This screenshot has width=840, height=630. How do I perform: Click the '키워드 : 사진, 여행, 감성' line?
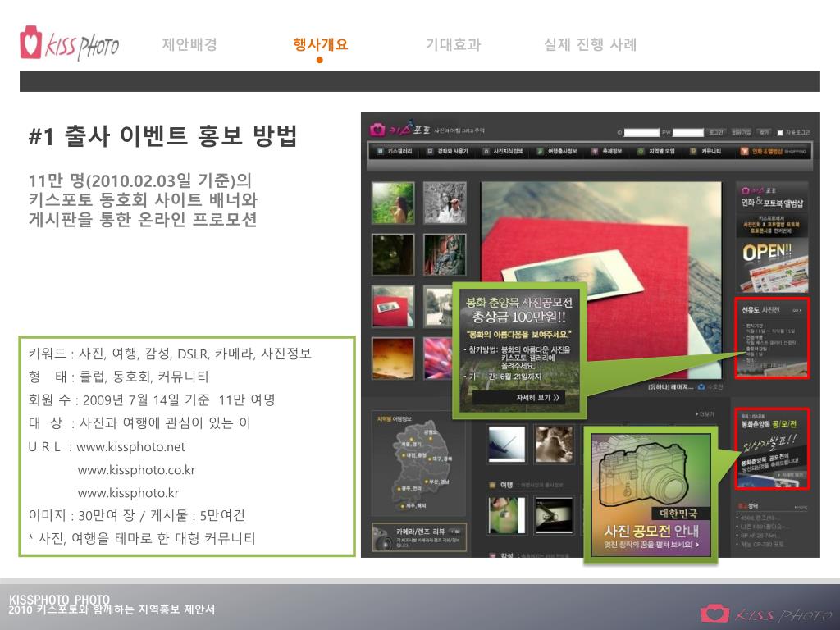coord(170,354)
